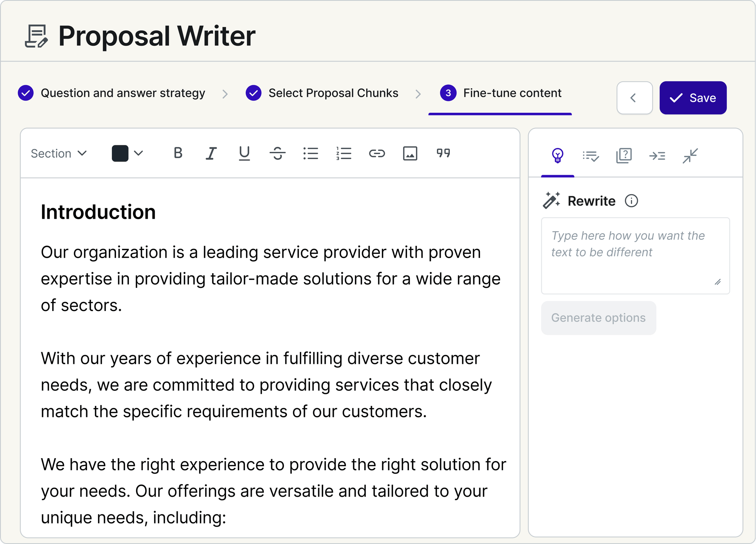The image size is (756, 544).
Task: Open the Section style dropdown
Action: tap(59, 153)
